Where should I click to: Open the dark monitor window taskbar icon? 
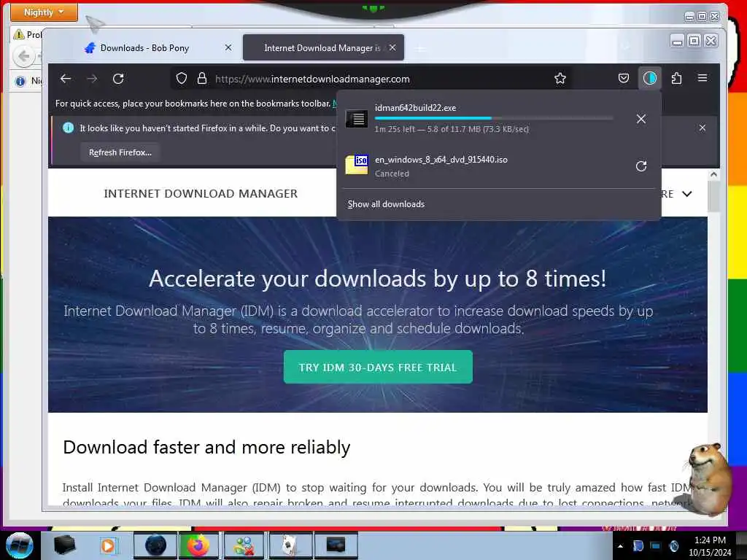pos(336,545)
